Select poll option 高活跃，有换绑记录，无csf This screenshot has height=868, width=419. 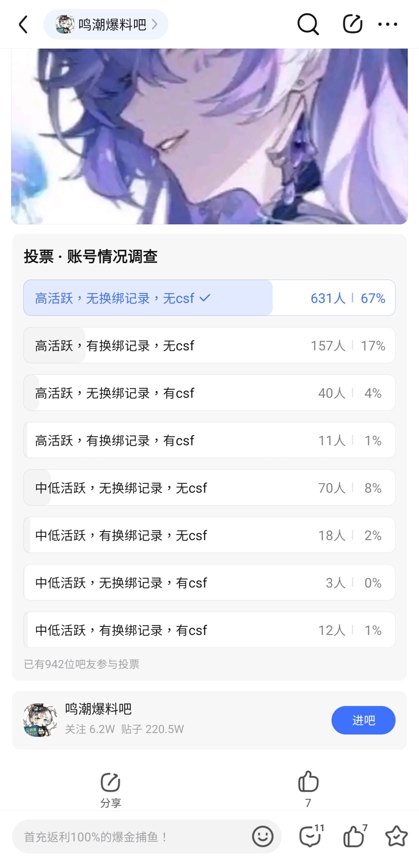click(x=209, y=345)
